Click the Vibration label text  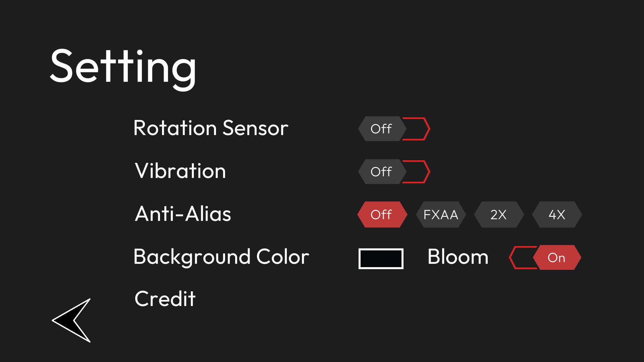(x=180, y=171)
